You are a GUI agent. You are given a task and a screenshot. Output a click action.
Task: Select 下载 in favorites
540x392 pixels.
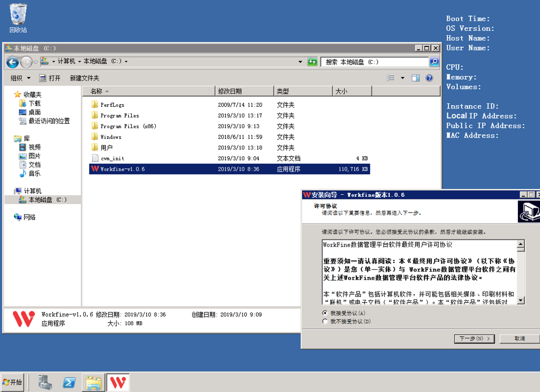click(30, 103)
